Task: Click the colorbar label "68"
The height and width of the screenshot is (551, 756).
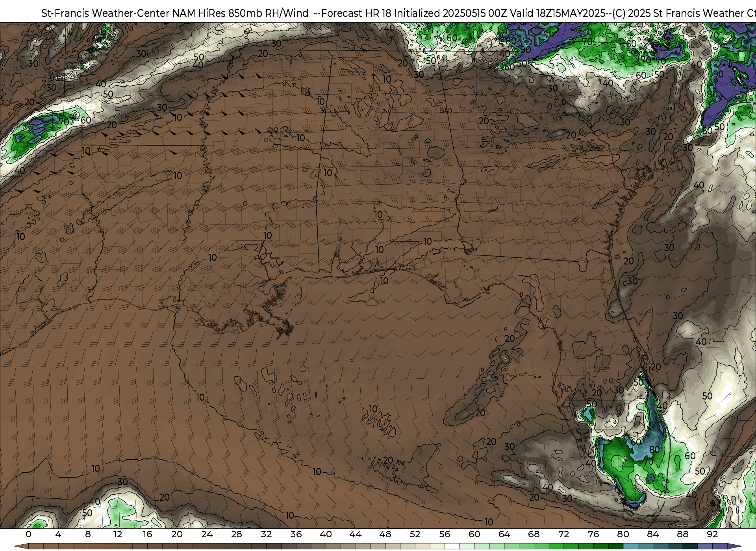Action: coord(534,534)
